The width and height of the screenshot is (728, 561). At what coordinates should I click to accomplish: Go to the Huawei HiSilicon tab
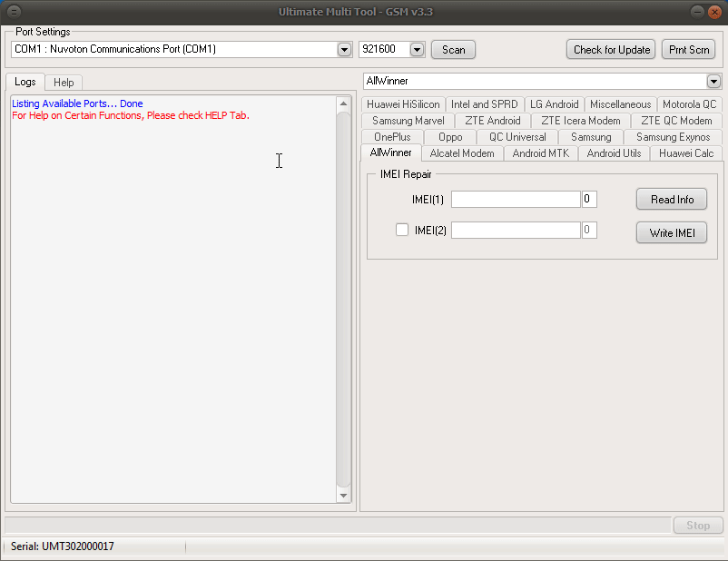tap(403, 104)
